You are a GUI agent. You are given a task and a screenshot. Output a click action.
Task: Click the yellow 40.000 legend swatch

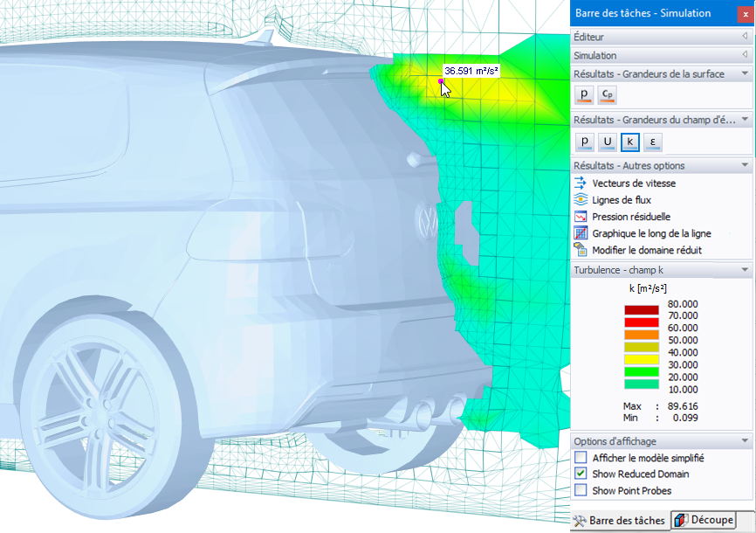(642, 359)
